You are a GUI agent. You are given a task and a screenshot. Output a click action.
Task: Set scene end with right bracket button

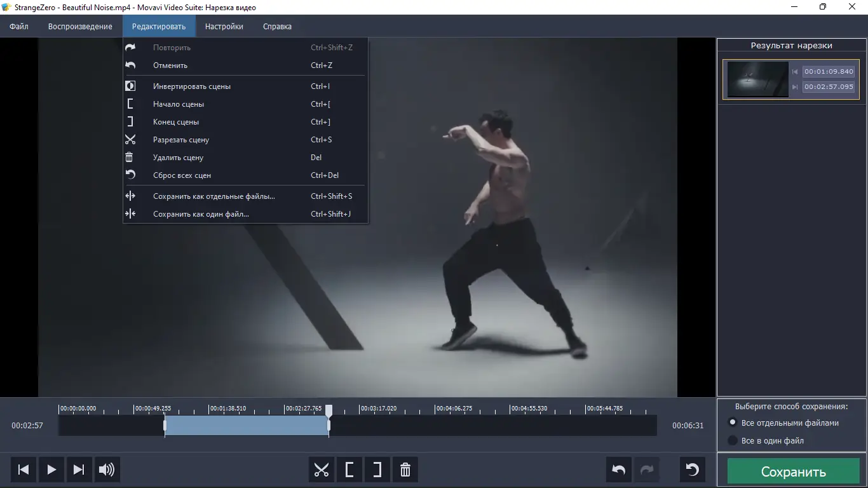point(377,470)
